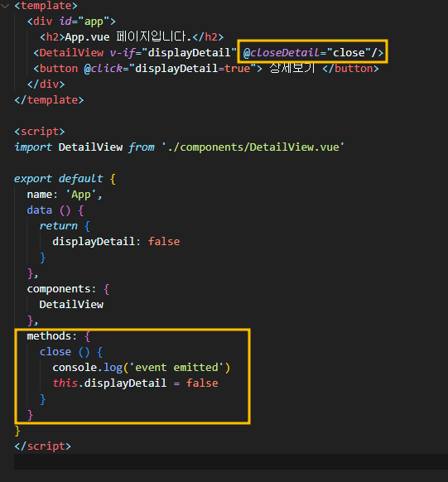Click displayDetail: false in data
This screenshot has height=482, width=448.
116,242
